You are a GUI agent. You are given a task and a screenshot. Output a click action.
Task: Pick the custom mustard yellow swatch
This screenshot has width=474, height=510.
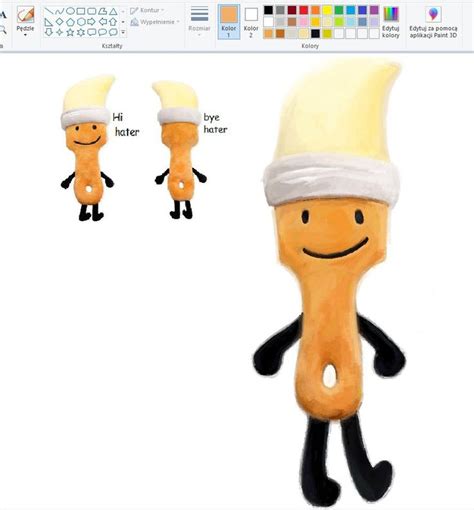tap(327, 34)
